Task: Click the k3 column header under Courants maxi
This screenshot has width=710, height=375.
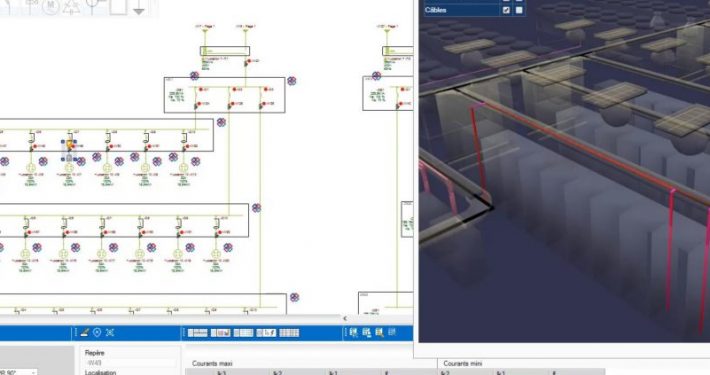Action: [x=221, y=373]
